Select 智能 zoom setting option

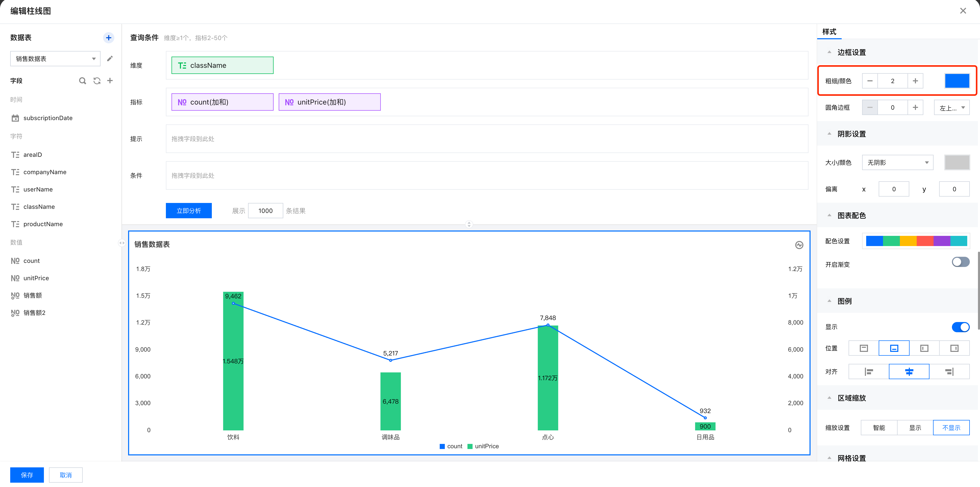tap(879, 428)
